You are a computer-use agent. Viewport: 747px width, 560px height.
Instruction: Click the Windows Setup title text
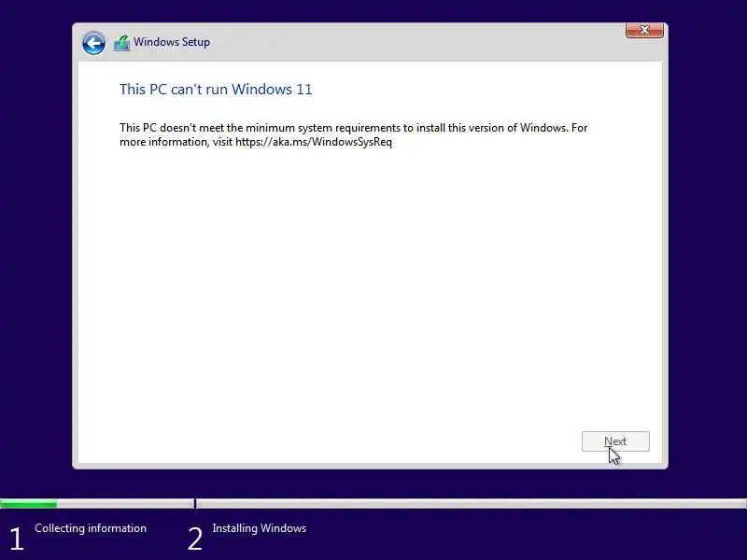[172, 42]
